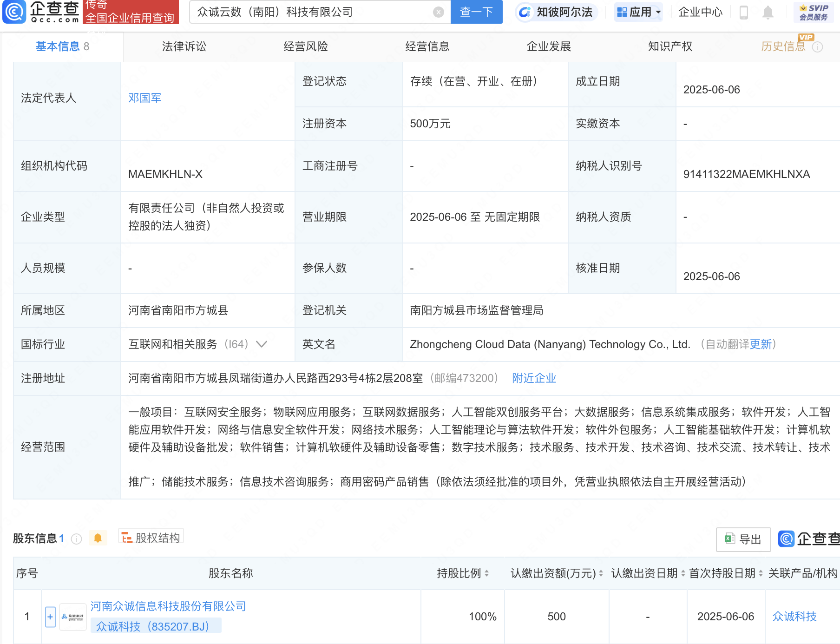Viewport: 840px width, 644px height.
Task: Click 南阳方城县市场监督管理局 text
Action: (477, 310)
